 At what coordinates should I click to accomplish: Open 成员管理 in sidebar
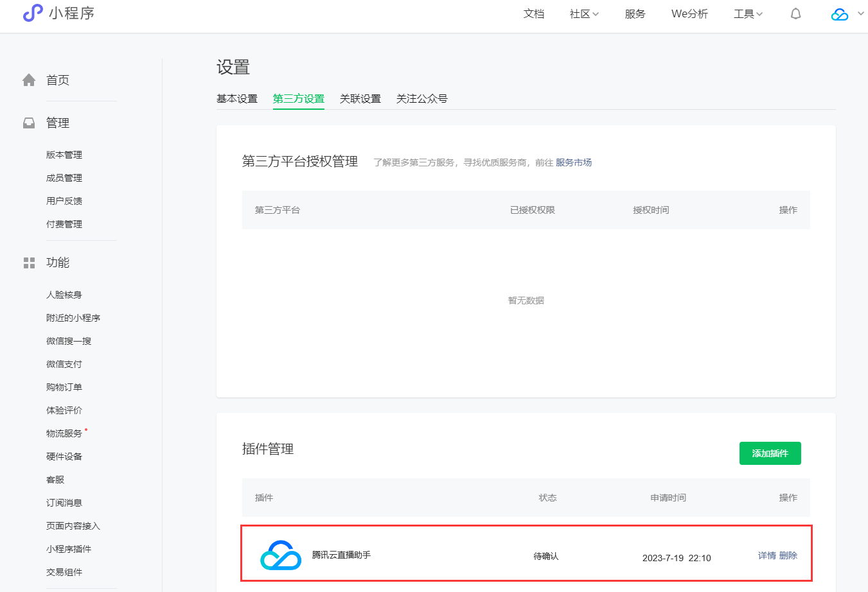[x=64, y=178]
